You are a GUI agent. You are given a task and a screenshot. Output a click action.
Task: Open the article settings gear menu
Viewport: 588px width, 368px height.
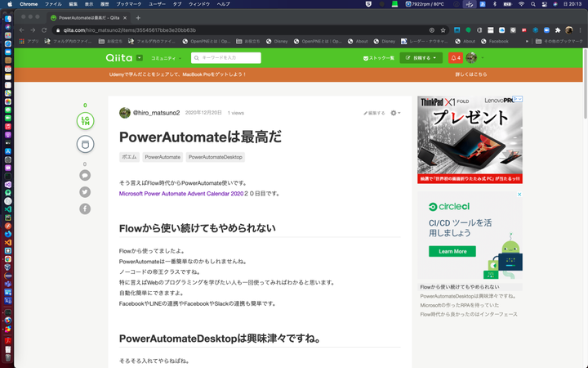click(x=395, y=113)
